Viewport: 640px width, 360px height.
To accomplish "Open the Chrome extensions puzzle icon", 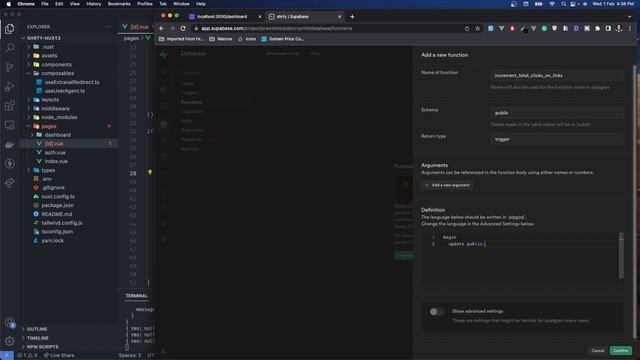I will [x=598, y=29].
